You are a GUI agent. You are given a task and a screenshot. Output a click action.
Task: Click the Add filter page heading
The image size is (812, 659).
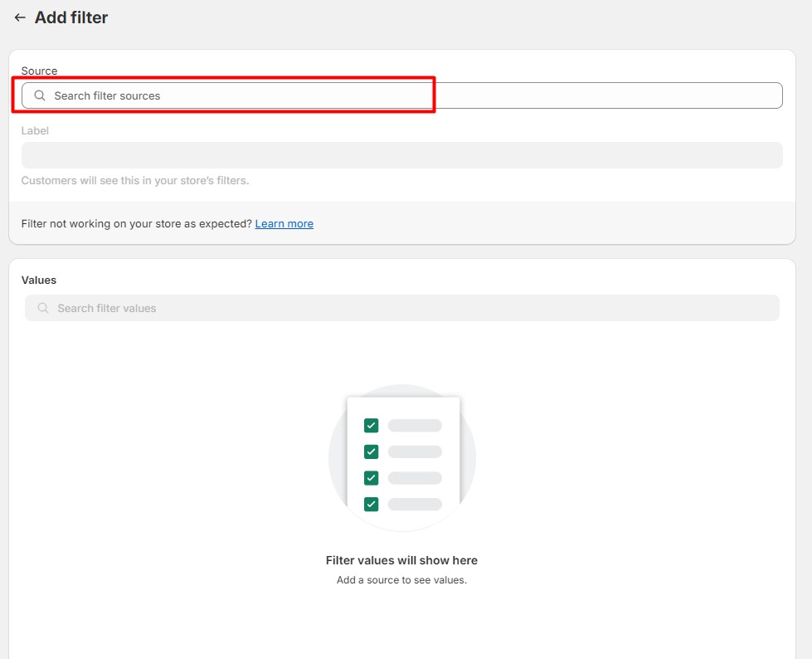71,17
